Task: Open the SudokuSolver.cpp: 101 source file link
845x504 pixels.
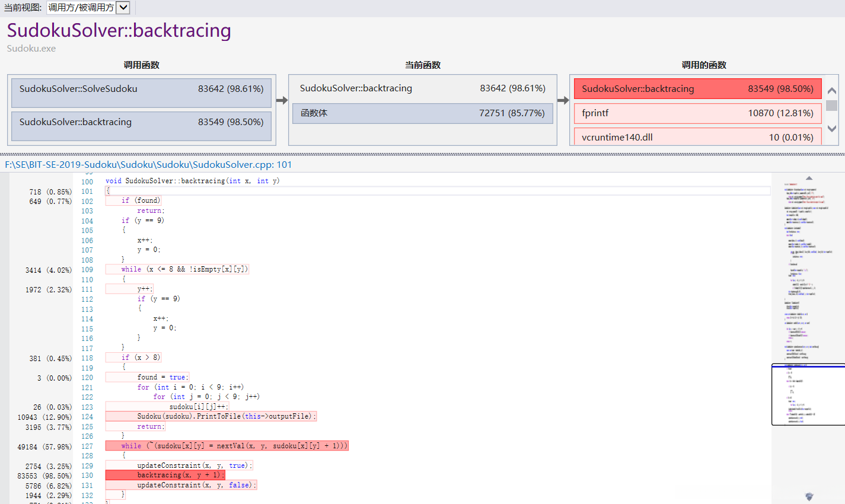Action: 148,165
